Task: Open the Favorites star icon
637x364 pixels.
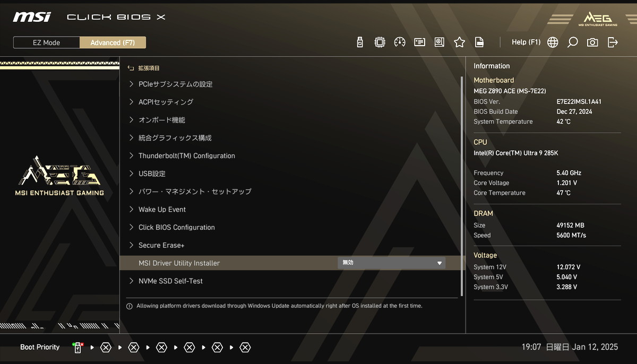Action: pyautogui.click(x=459, y=42)
